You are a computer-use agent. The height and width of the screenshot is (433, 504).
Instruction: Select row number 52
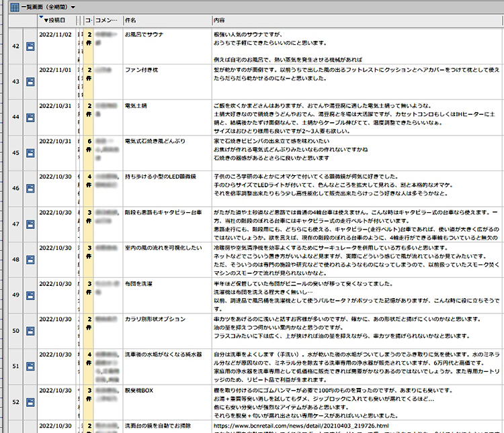[15, 402]
